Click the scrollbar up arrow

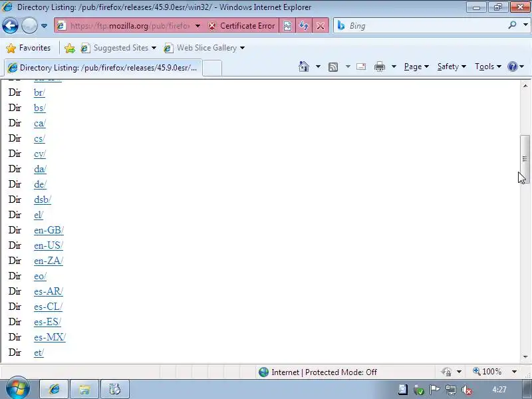525,86
